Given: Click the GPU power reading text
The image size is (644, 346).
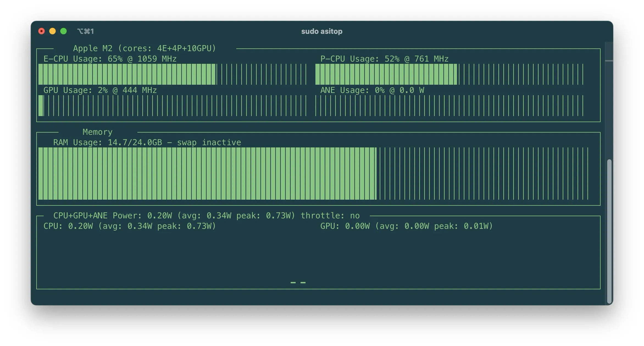Looking at the screenshot, I should pos(406,226).
